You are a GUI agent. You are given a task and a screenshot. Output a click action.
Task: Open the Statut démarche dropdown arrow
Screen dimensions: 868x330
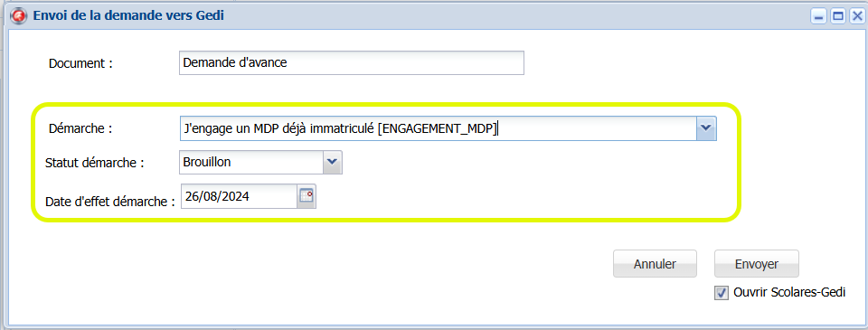tap(332, 162)
